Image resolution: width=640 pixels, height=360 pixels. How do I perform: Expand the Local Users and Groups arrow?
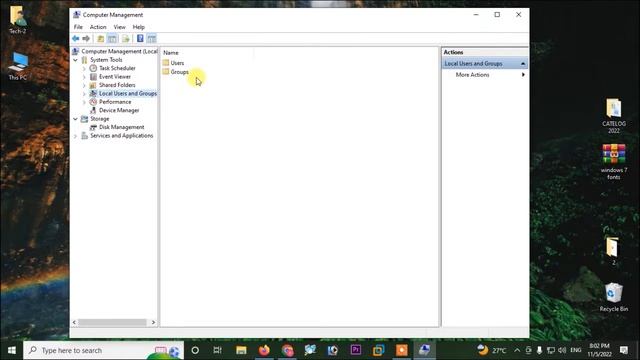84,93
